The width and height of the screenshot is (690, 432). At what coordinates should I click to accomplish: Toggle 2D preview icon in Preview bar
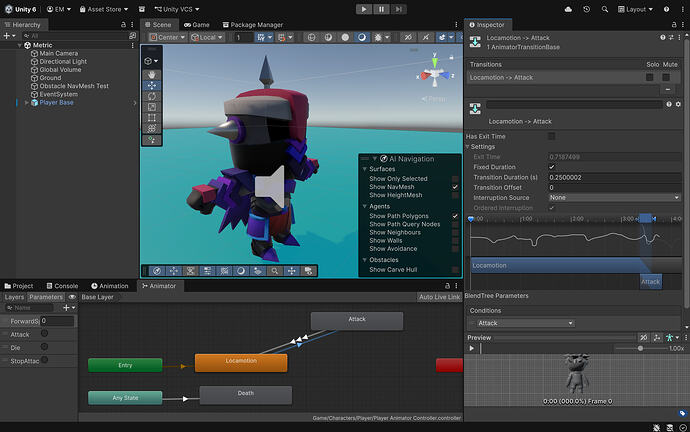coord(643,337)
